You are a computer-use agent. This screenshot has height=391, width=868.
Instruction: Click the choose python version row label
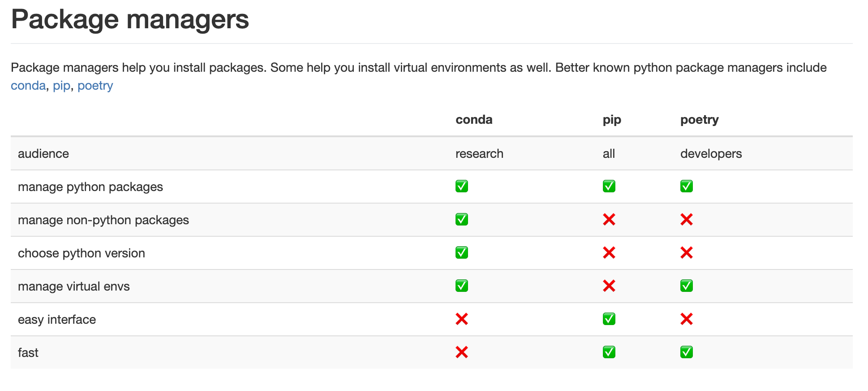click(x=82, y=253)
